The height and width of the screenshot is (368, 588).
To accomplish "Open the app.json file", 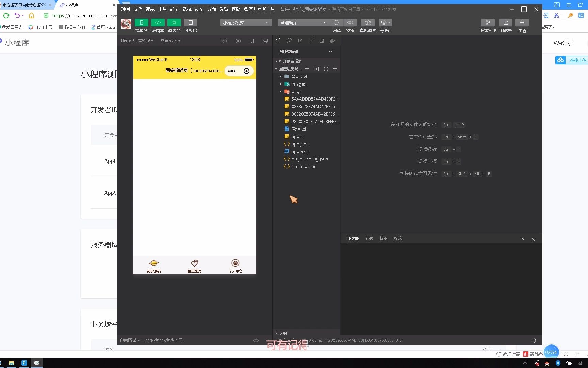I will (306, 144).
